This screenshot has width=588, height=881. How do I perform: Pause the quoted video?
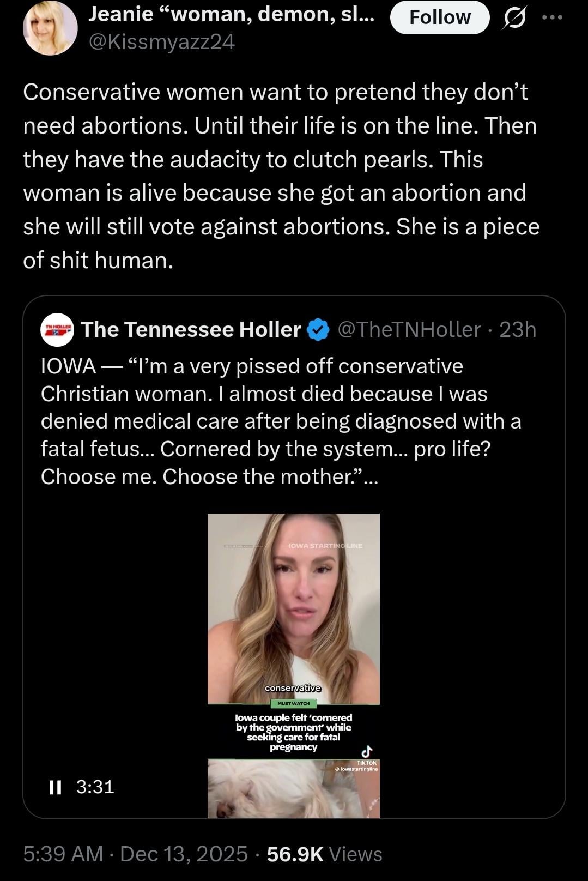pos(54,787)
